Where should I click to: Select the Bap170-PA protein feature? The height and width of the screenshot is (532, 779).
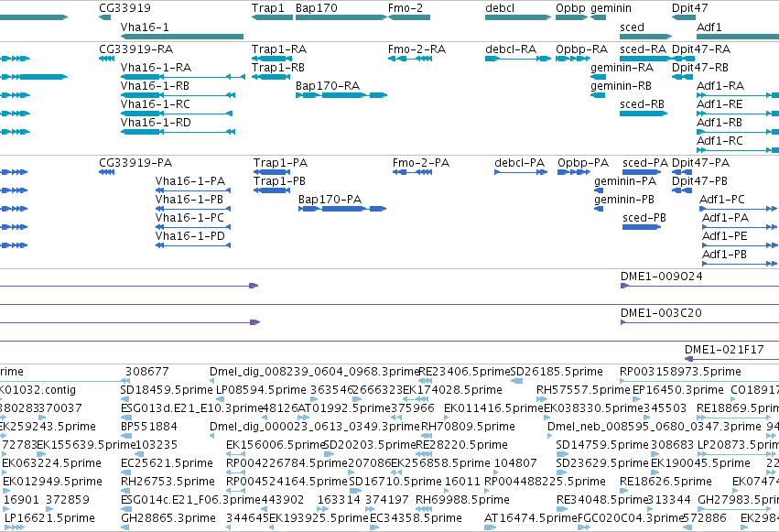tap(342, 209)
